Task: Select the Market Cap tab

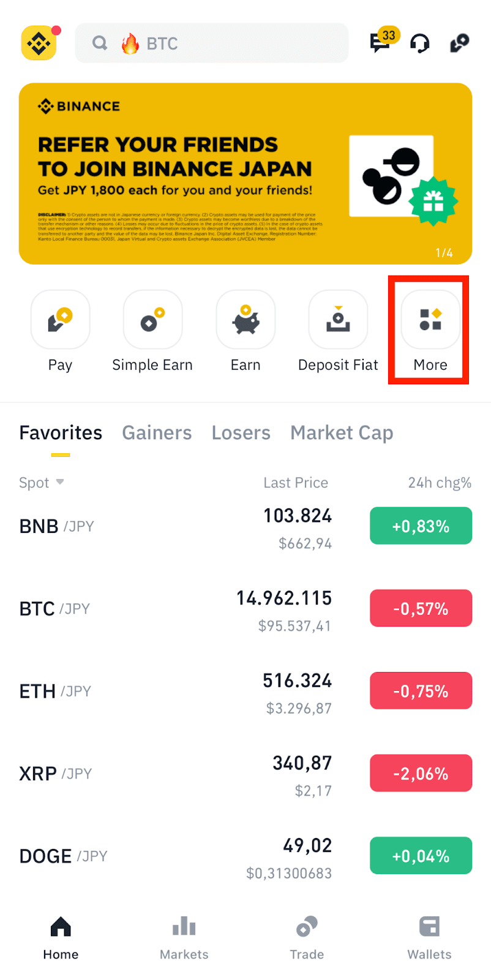Action: tap(342, 432)
